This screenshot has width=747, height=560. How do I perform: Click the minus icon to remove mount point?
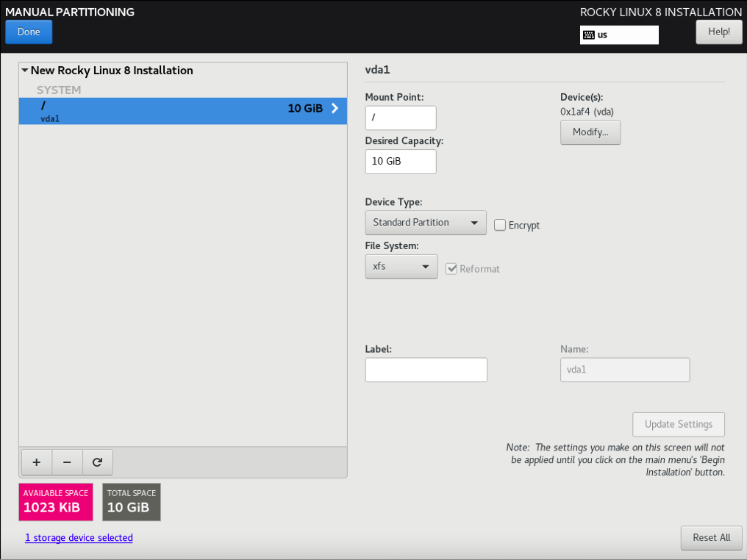tap(67, 462)
